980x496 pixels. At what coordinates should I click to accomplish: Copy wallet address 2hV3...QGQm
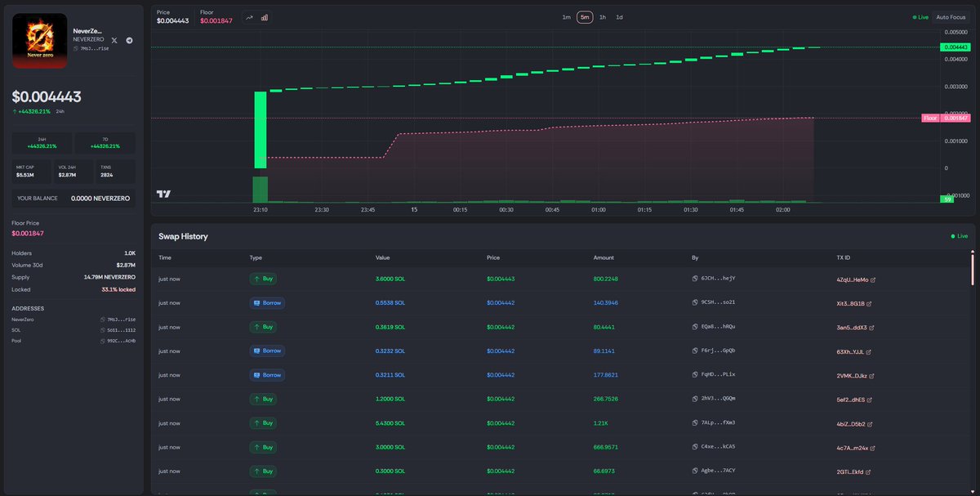click(694, 400)
